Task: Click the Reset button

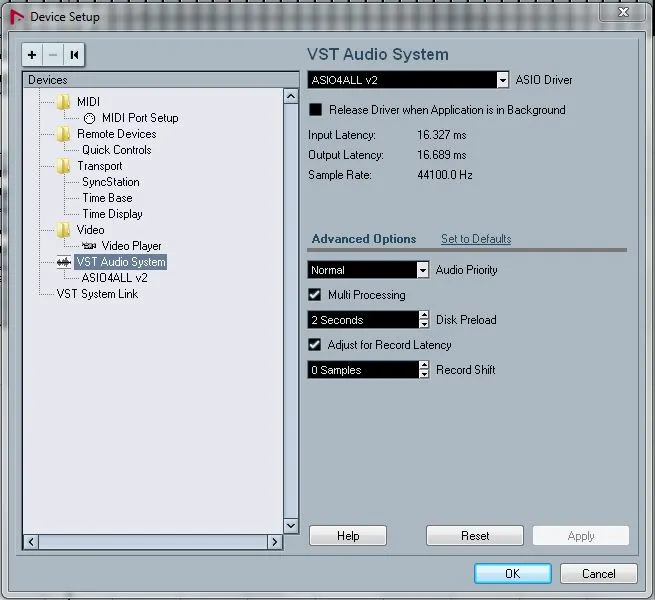Action: point(475,536)
